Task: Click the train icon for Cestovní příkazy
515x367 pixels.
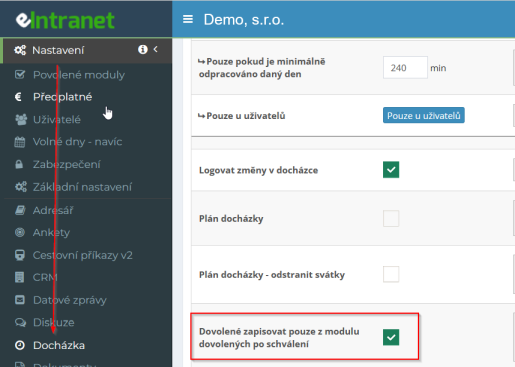Action: point(20,255)
